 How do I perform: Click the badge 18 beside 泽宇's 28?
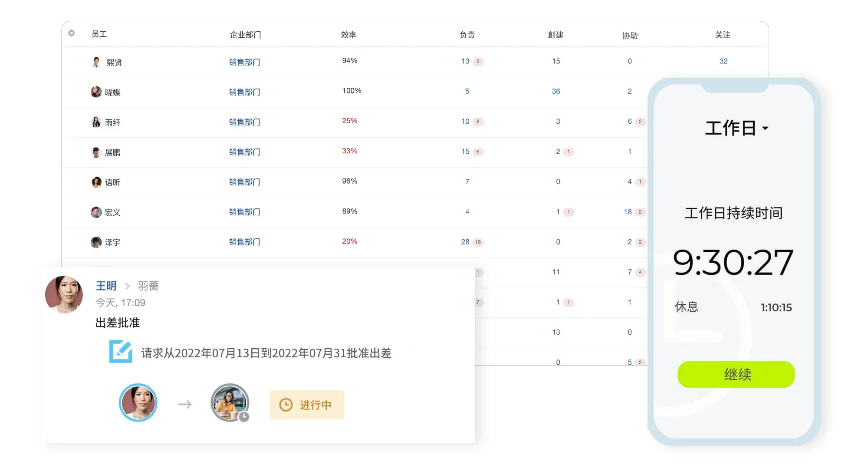pyautogui.click(x=478, y=242)
